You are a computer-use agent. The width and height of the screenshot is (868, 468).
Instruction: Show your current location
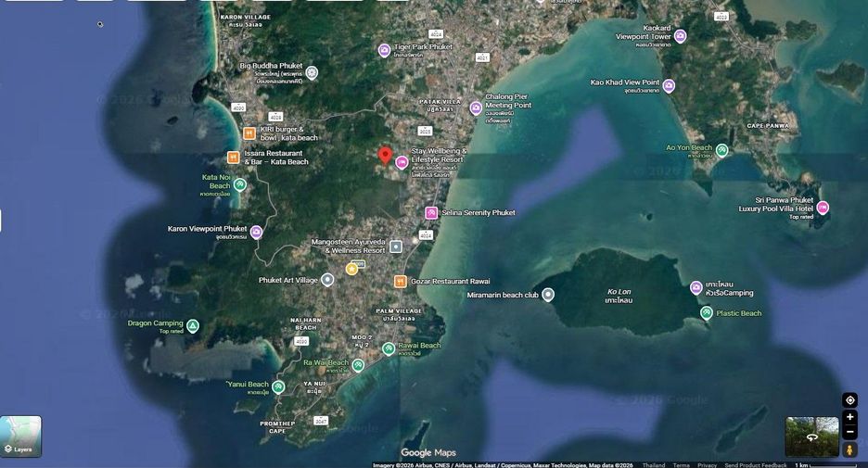(849, 399)
